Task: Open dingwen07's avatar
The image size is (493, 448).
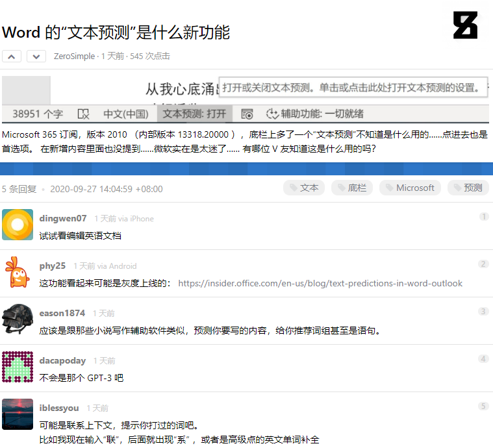Action: [18, 225]
